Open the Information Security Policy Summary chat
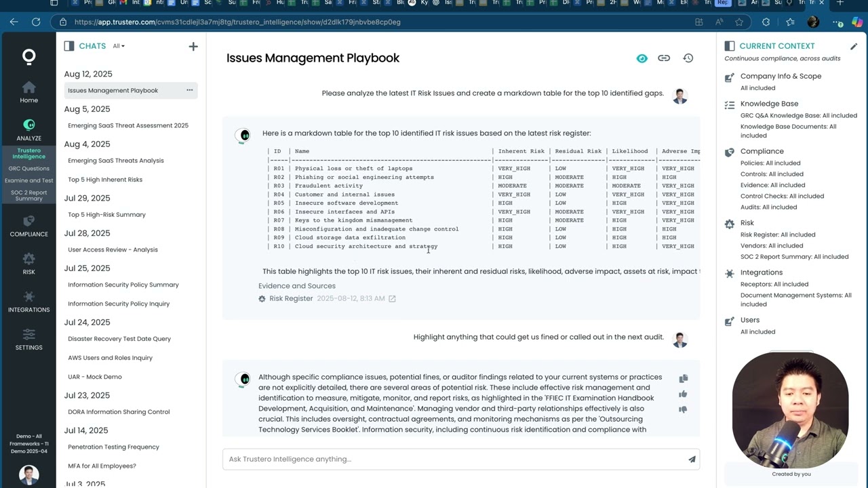Image resolution: width=868 pixels, height=488 pixels. click(123, 285)
